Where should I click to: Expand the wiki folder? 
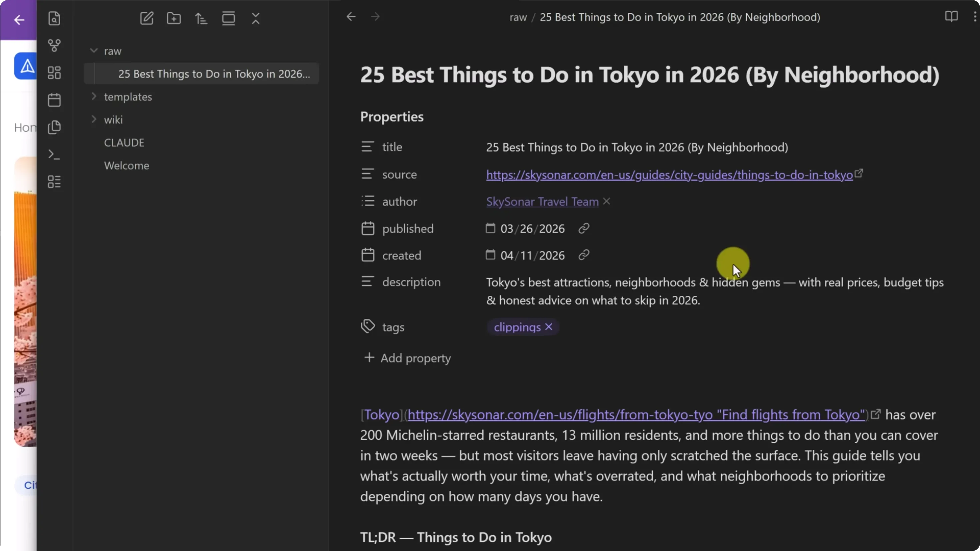tap(94, 119)
